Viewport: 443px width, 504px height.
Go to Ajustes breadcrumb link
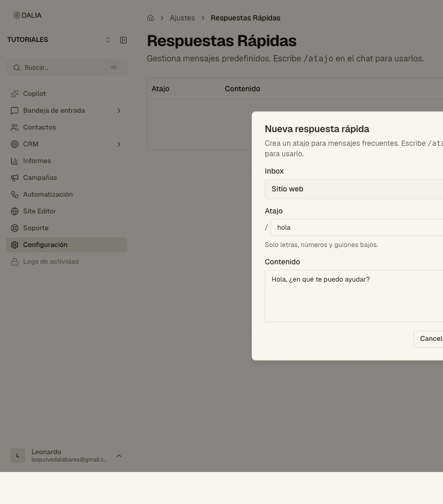pos(182,18)
